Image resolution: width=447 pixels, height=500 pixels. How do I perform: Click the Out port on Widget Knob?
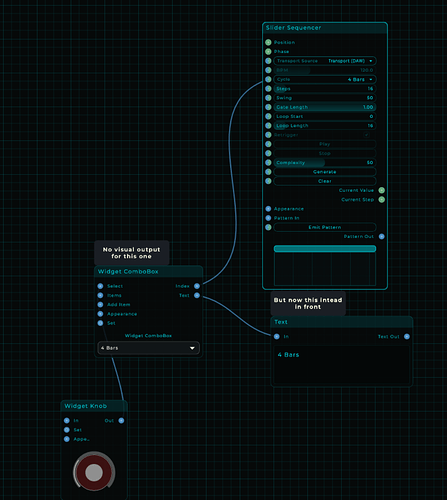pos(121,421)
